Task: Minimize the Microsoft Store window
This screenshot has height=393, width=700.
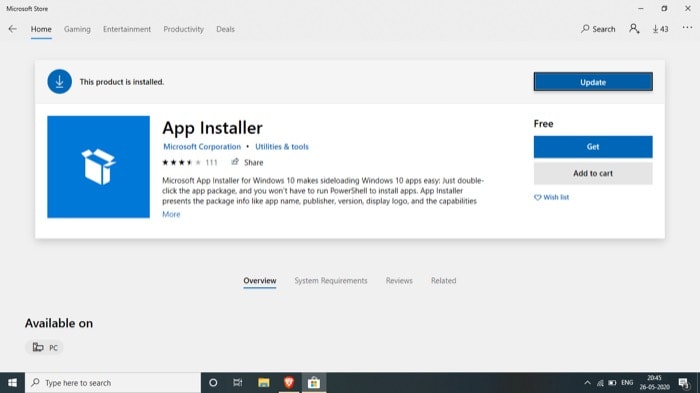Action: coord(641,8)
